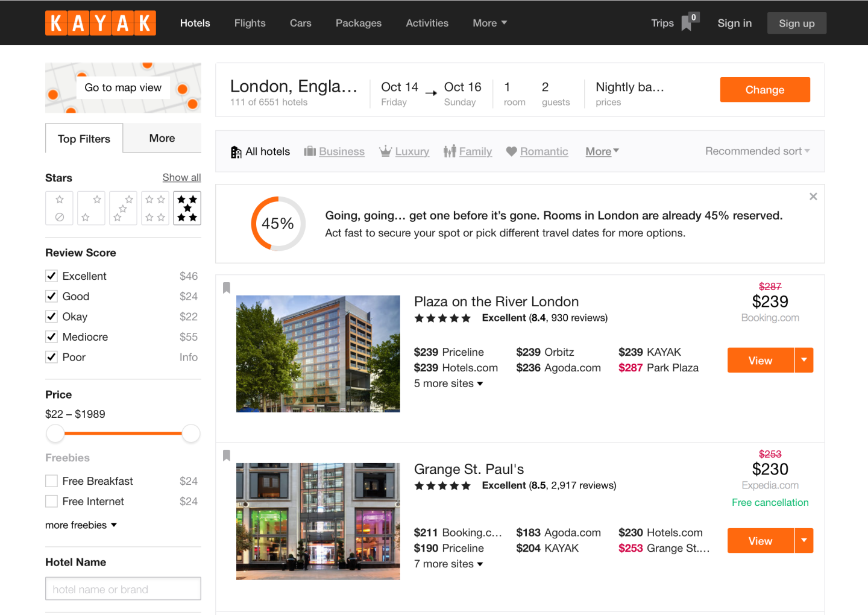Filter by Romantic heart icon
This screenshot has height=615, width=868.
coord(511,151)
